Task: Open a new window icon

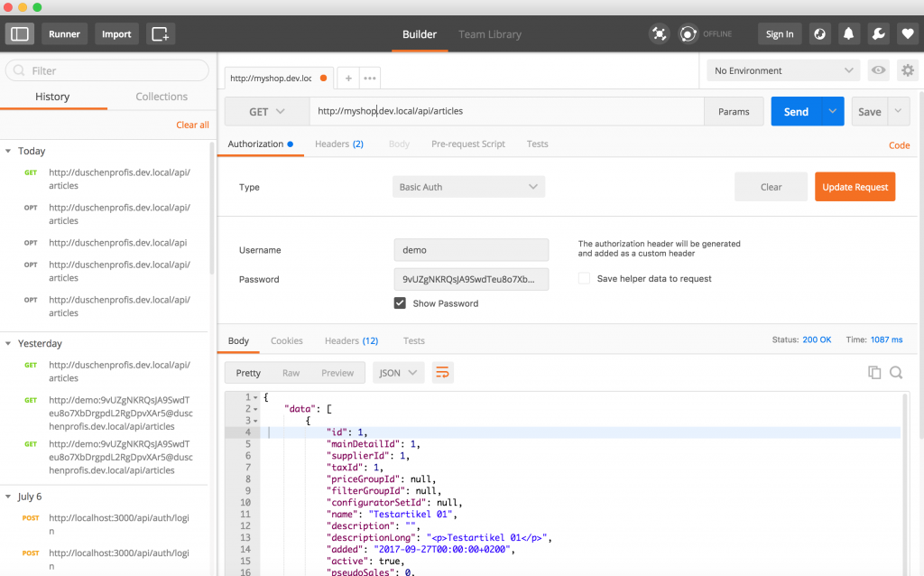Action: pos(161,34)
